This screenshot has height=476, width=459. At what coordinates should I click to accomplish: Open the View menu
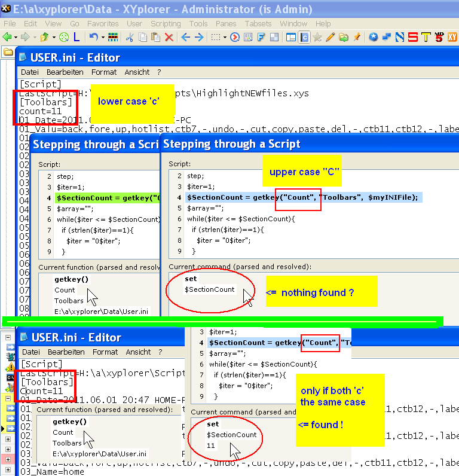tap(53, 24)
